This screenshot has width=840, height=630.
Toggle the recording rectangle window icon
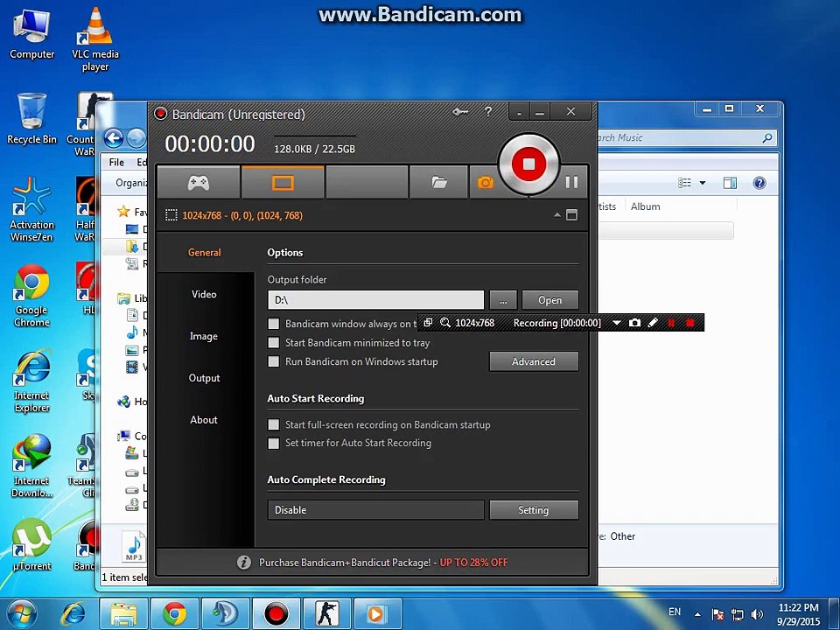coord(571,215)
